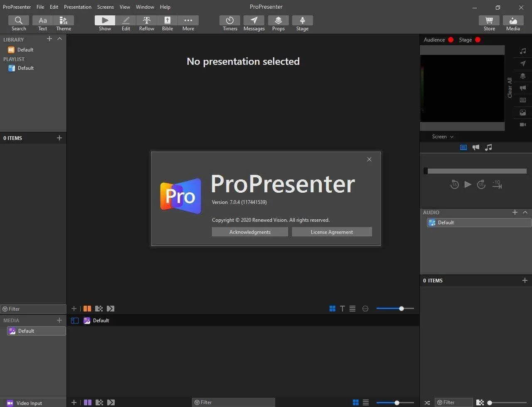This screenshot has height=407, width=532.
Task: Clear slide layer icon in preview panel
Action: pyautogui.click(x=523, y=100)
